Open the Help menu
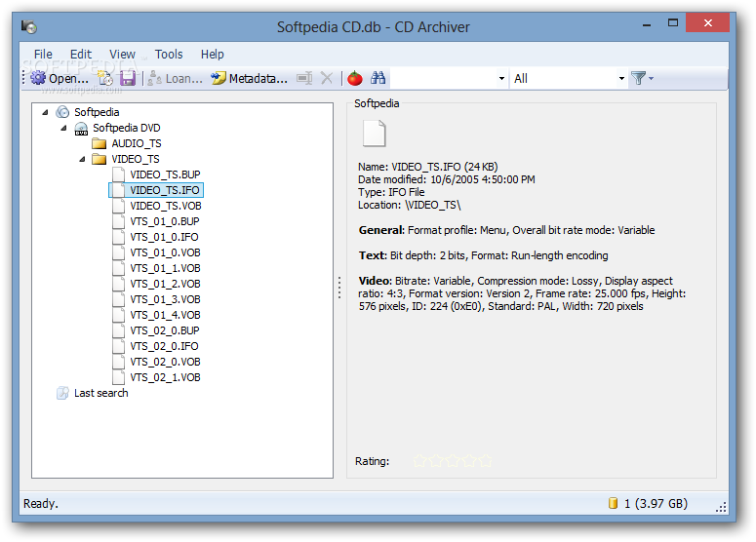Screen dimensions: 756x542 point(212,54)
